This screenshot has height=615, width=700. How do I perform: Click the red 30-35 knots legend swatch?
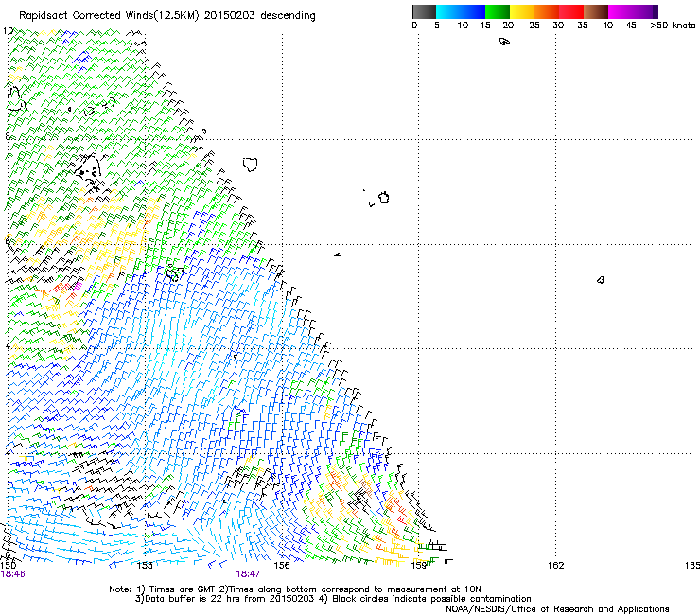pos(570,11)
